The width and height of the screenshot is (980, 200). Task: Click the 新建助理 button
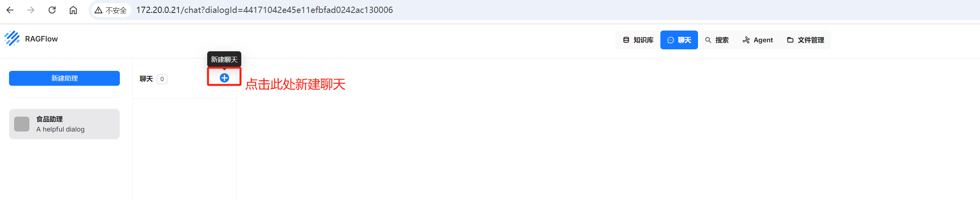pyautogui.click(x=64, y=78)
